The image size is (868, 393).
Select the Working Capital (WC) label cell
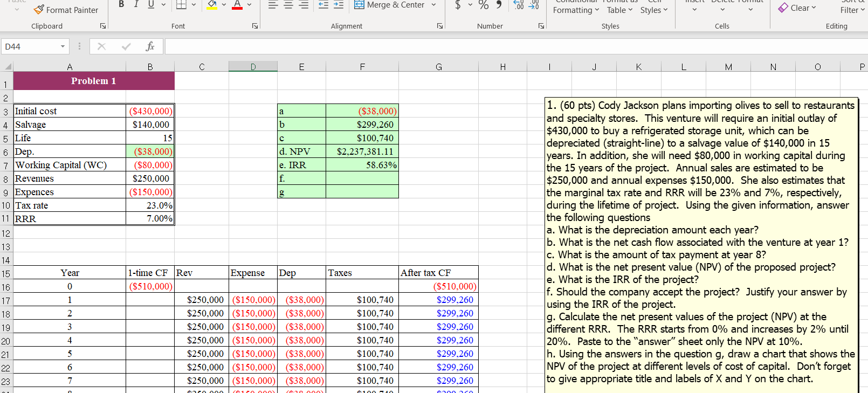[70, 165]
